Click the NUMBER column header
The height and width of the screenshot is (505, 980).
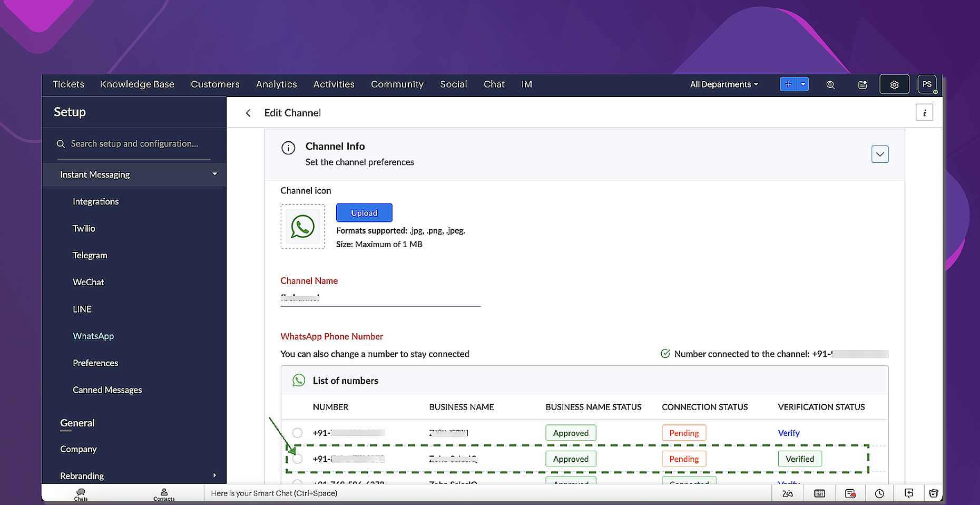pos(330,407)
